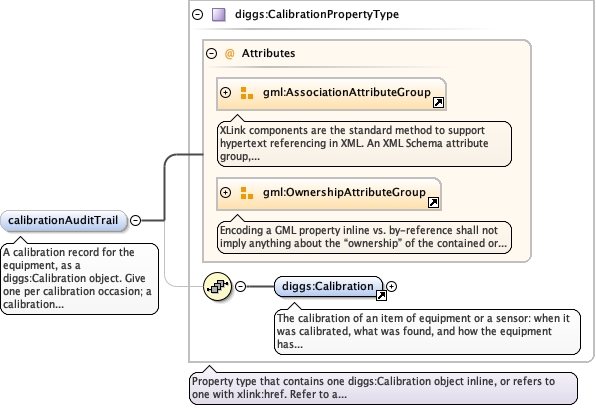
Task: Follow the AssociationAttributeGroup reference arrow
Action: coord(438,103)
